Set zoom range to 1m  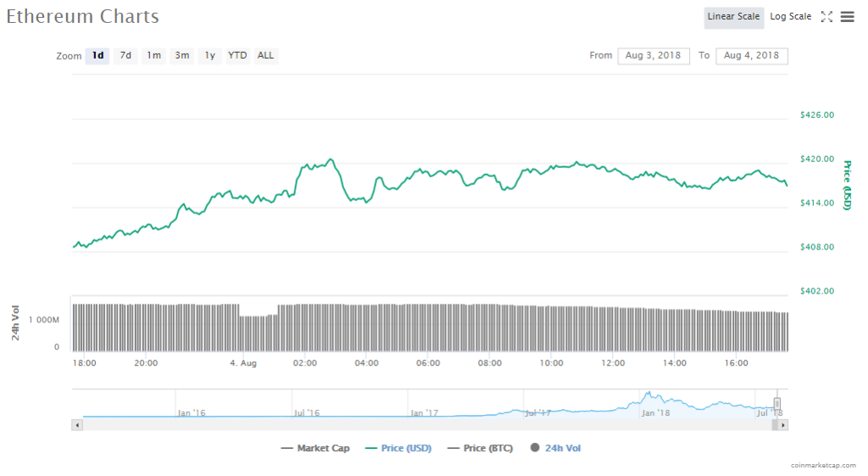click(x=153, y=56)
